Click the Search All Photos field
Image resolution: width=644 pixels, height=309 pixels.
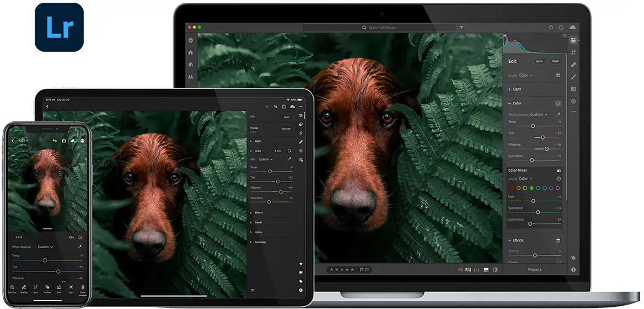tap(386, 28)
